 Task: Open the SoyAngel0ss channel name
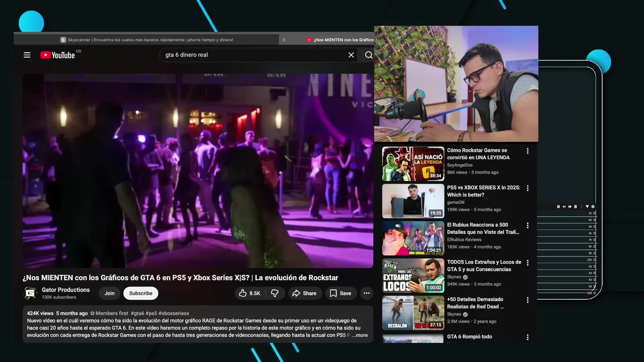[460, 165]
